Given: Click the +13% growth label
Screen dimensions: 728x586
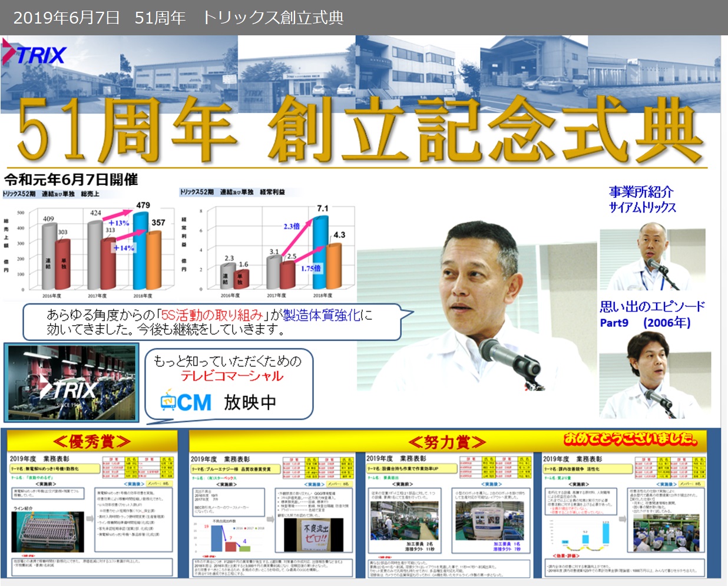Looking at the screenshot, I should tap(118, 223).
